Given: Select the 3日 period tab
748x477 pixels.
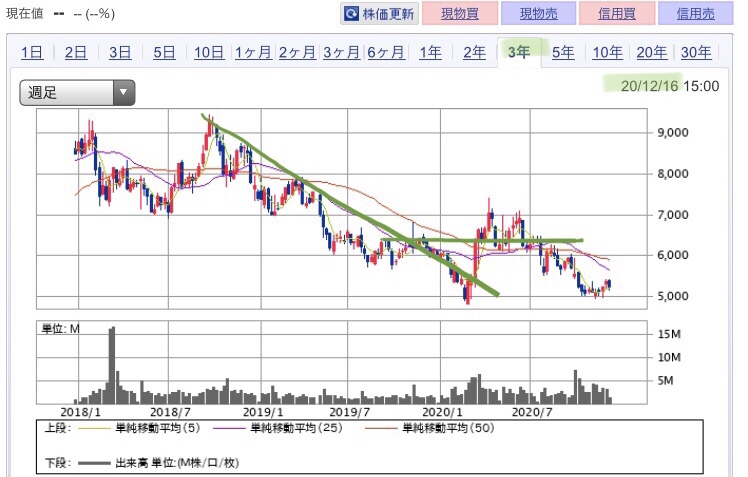Looking at the screenshot, I should click(120, 52).
